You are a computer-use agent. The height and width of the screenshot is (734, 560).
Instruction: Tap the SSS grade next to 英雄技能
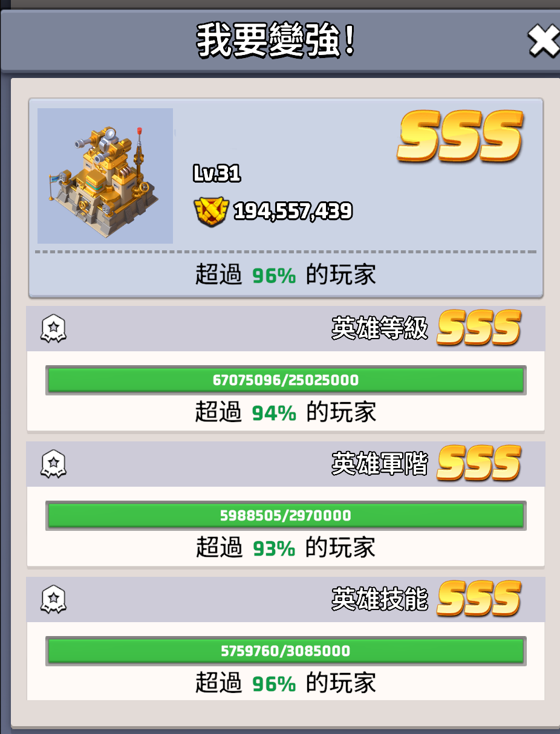click(x=479, y=598)
